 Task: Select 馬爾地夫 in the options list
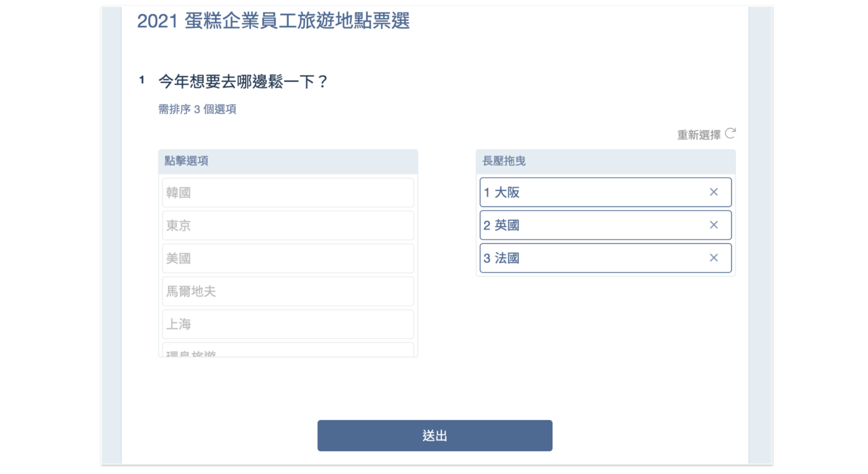[288, 292]
